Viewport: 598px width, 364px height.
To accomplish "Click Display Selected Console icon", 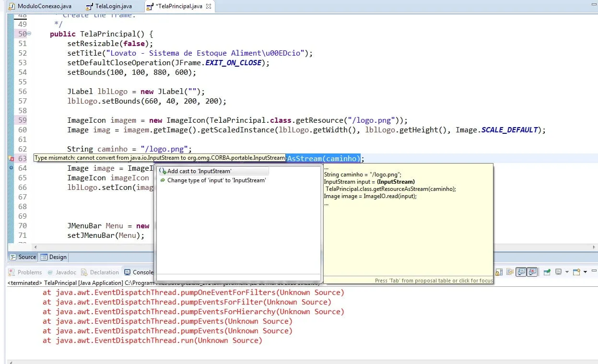I will tap(558, 272).
